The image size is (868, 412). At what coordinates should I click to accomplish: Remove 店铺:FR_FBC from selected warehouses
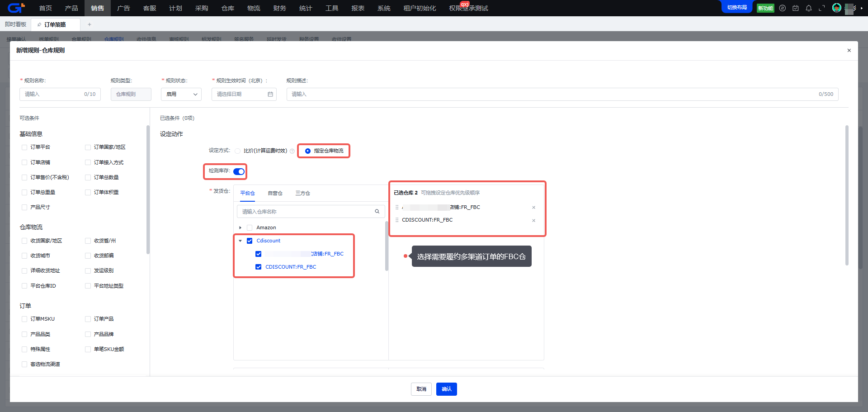click(533, 208)
